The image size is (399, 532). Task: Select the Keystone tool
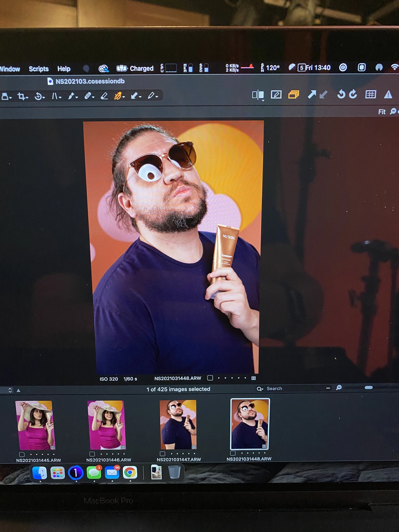pyautogui.click(x=55, y=96)
